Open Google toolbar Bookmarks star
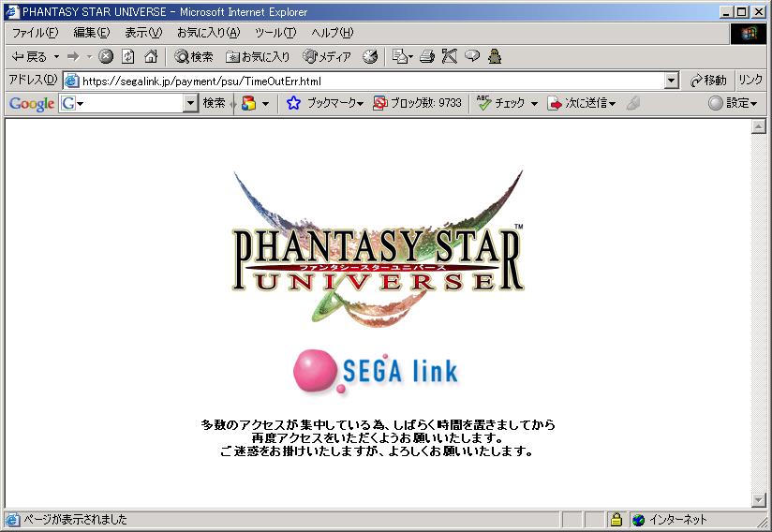 [293, 103]
